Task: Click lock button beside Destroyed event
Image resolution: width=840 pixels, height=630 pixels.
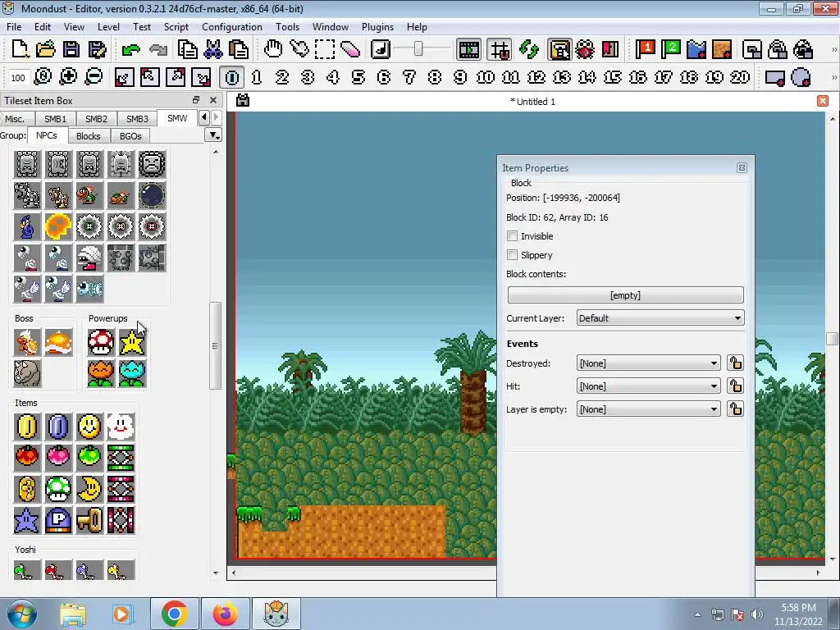Action: [x=736, y=363]
